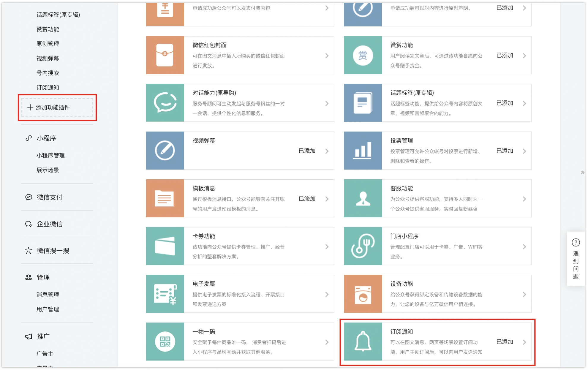
Task: Open 消息管理 under 管理
Action: point(48,295)
